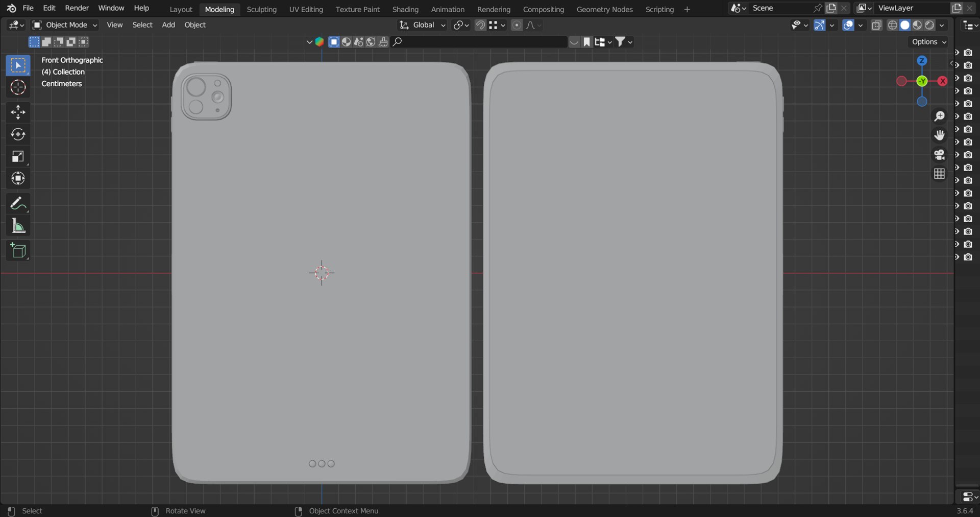
Task: Open transform pivot point dropdown
Action: coord(461,25)
